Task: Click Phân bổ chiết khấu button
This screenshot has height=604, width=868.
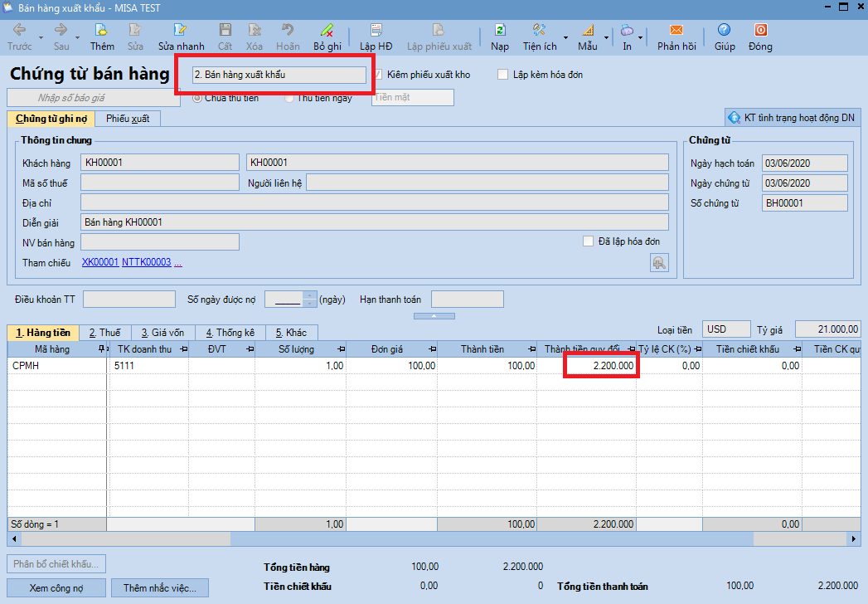Action: [x=56, y=563]
